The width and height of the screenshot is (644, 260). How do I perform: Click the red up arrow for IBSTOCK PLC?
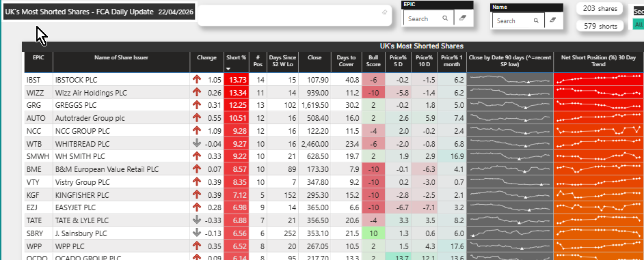click(x=197, y=80)
